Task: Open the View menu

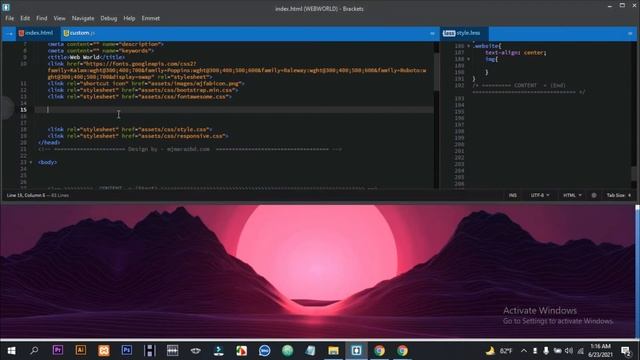Action: [59, 18]
